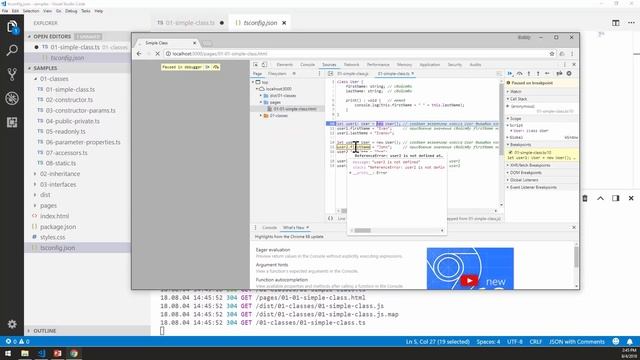This screenshot has height=360, width=640.
Task: Move the VS Code panel to the side
Action: [x=616, y=198]
